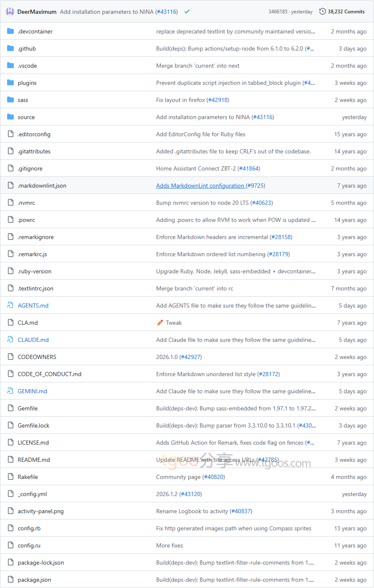Screen dimensions: 374x588
Task: Click the README.md file icon
Action: [x=10, y=460]
